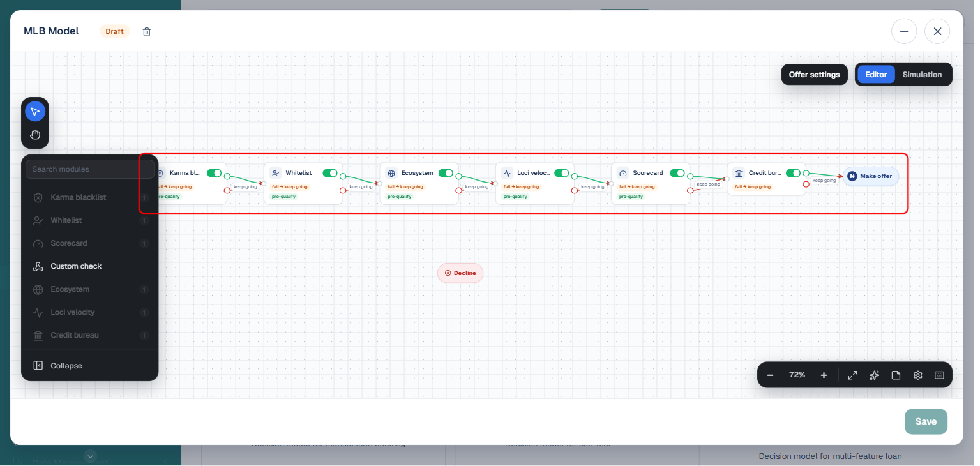Select Loci velocity in module list
Viewport: 980px width, 466px height.
89,312
